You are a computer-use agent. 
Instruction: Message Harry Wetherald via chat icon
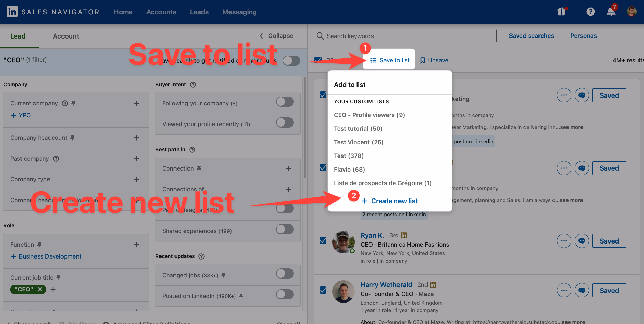[x=582, y=291]
